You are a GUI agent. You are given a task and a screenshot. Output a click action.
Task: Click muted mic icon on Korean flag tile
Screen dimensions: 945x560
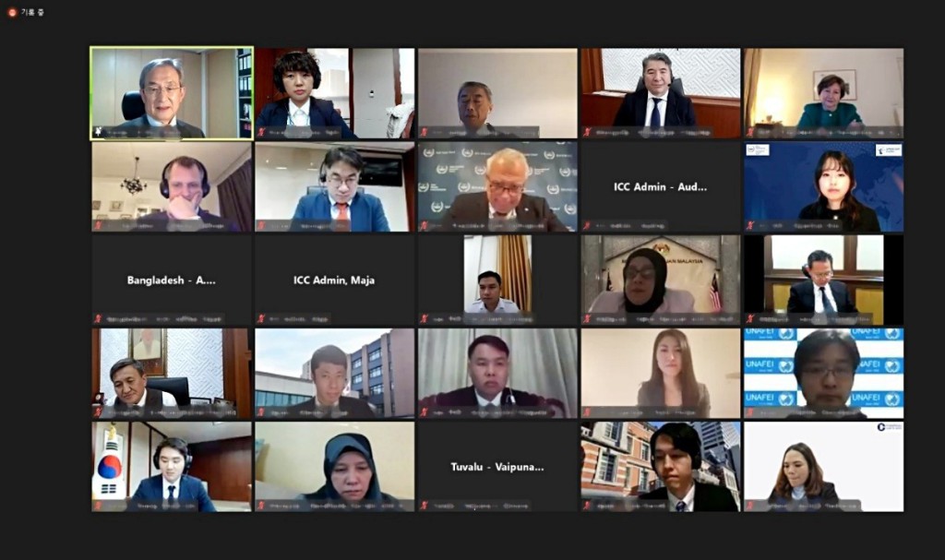click(98, 506)
